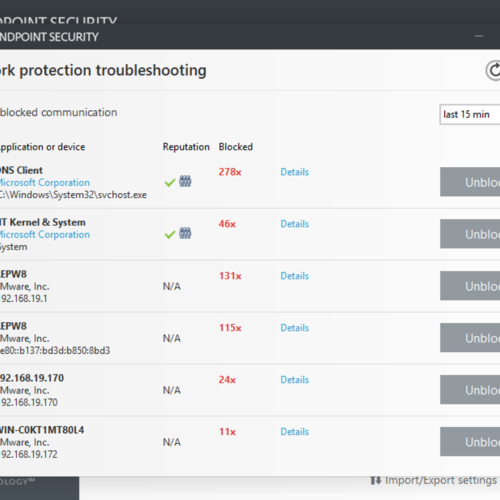Click the WIN-C0KT1MT80L4 device name
500x500 pixels.
(x=42, y=430)
